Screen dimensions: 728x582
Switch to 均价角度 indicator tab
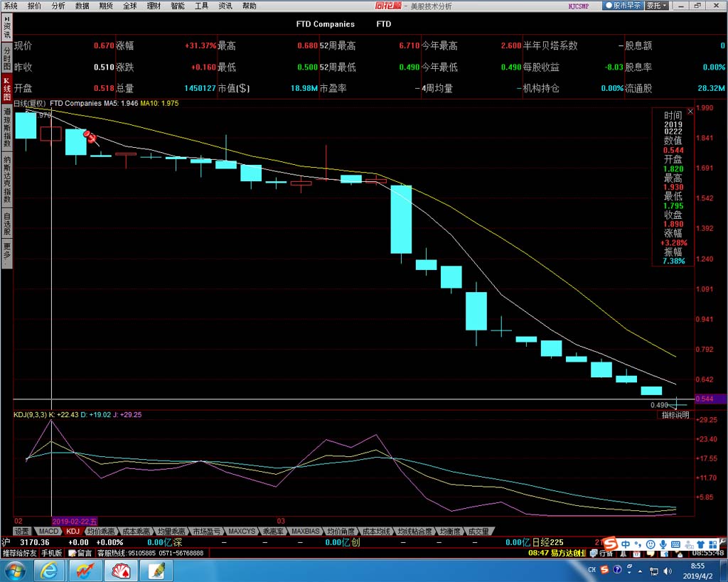341,531
